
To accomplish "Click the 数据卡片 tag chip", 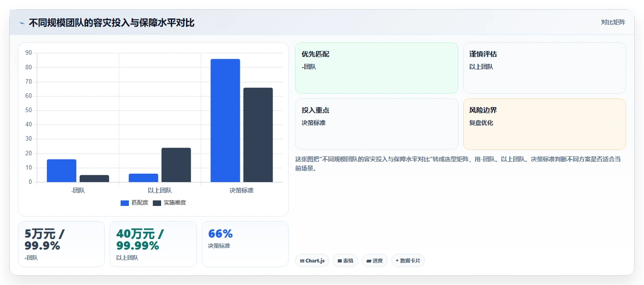I will (408, 261).
